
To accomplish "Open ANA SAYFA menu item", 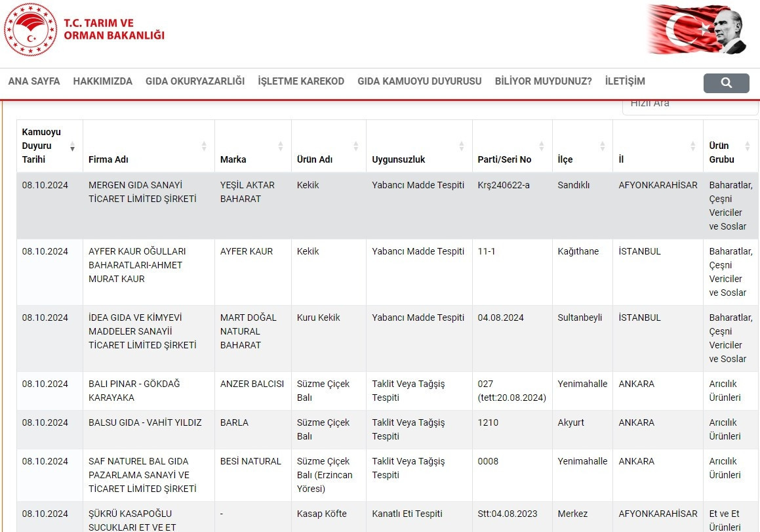I will (x=34, y=81).
